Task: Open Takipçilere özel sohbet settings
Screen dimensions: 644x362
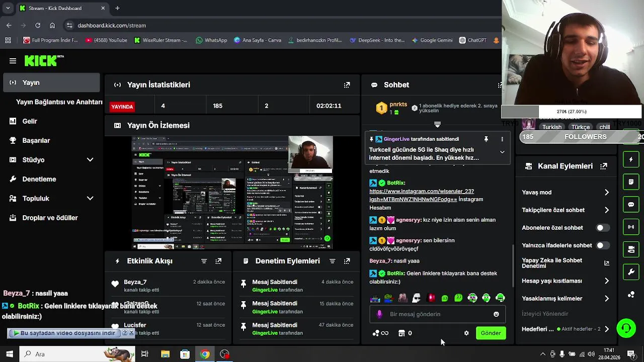Action: [566, 210]
